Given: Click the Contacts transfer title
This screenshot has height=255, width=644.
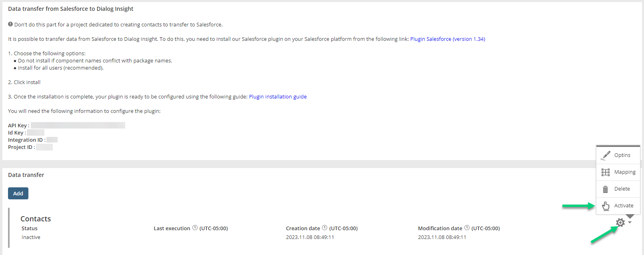Looking at the screenshot, I should 36,219.
